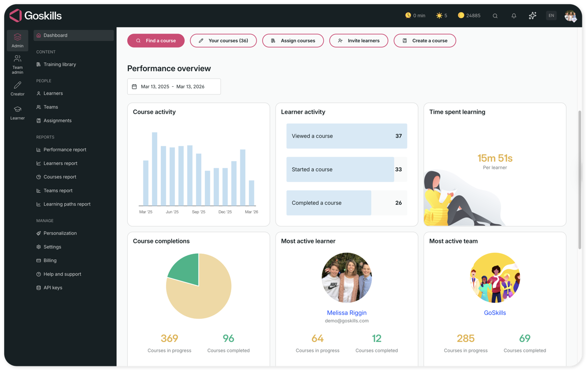
Task: Click Melissa Riggin's profile photo
Action: coord(346,277)
